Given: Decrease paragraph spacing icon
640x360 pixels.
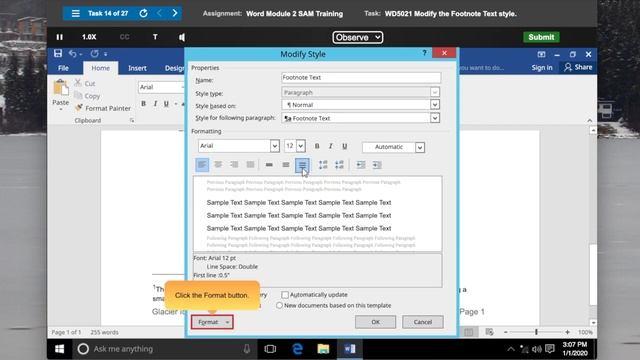Looking at the screenshot, I should coord(339,165).
